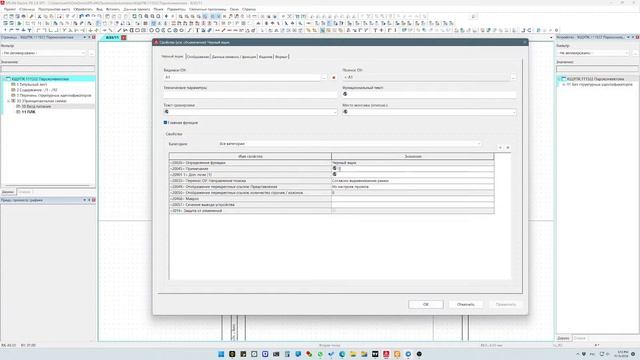Viewport: 640px width, 360px height.
Task: Open the Вставить menu
Action: pos(113,9)
